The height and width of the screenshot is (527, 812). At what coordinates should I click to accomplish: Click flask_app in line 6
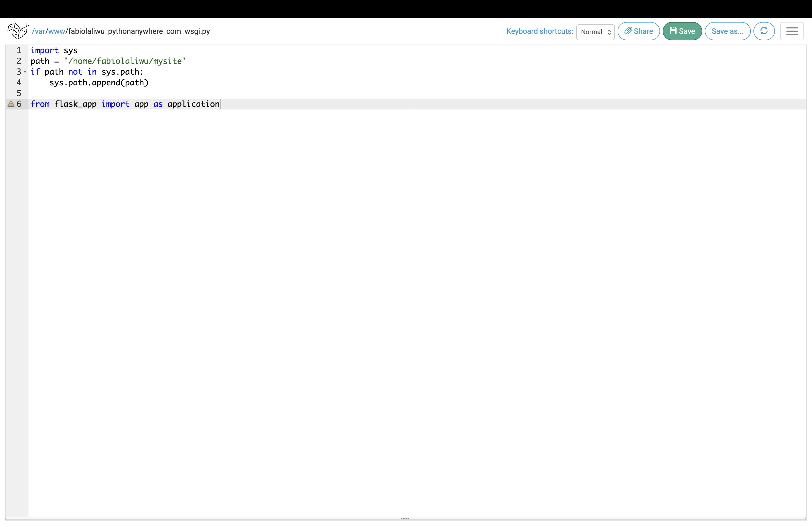[x=75, y=104]
